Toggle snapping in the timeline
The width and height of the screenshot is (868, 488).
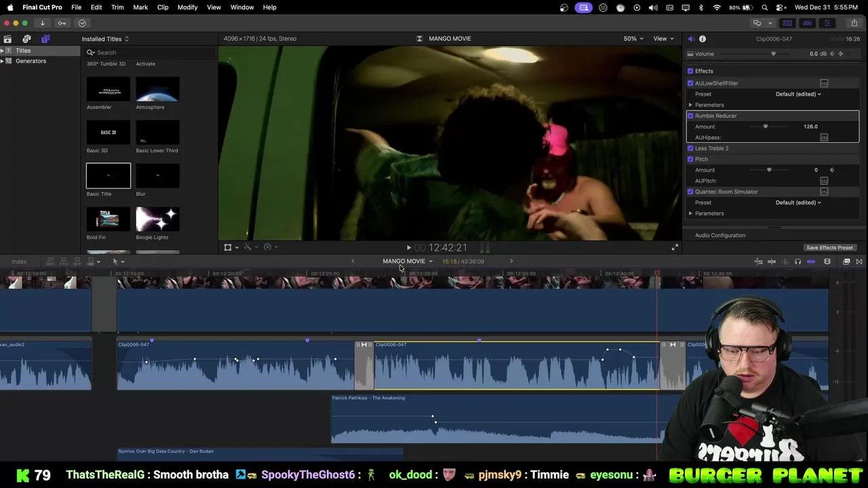810,262
